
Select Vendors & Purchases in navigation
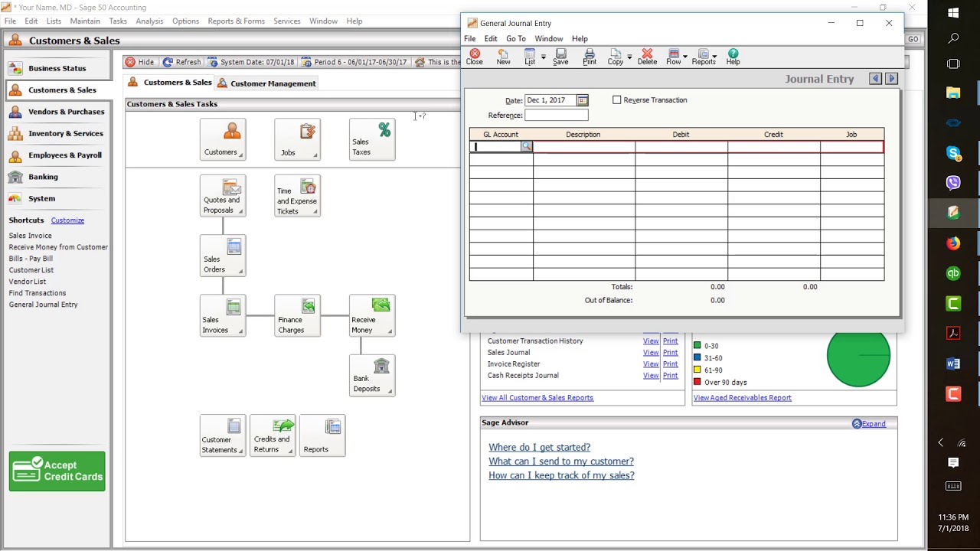coord(58,112)
